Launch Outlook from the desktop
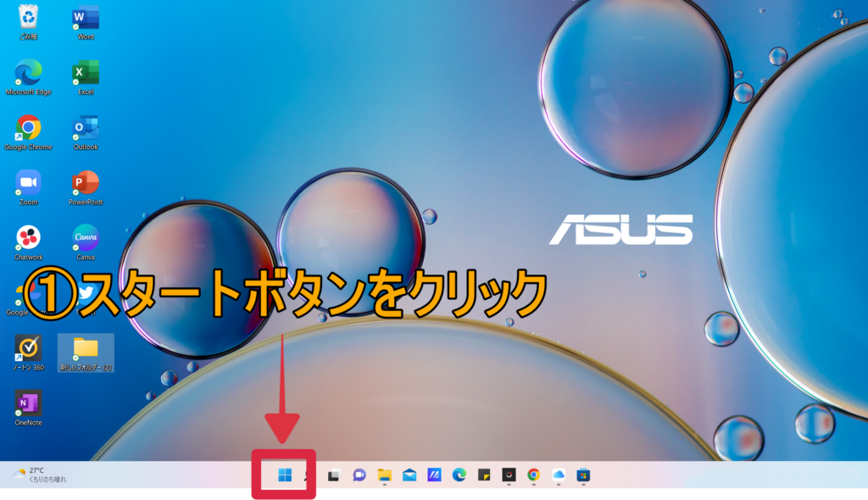 86,133
